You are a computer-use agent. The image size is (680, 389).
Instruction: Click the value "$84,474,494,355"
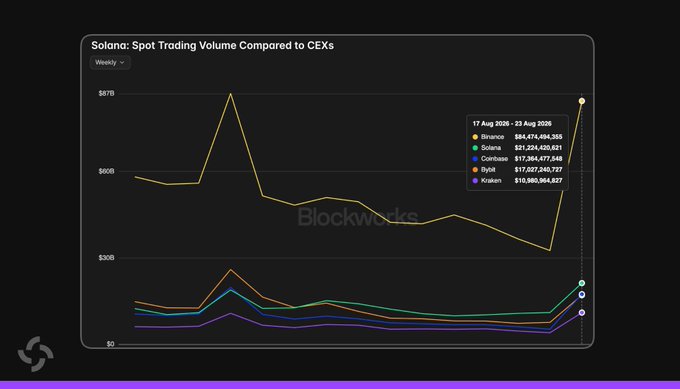tap(538, 137)
